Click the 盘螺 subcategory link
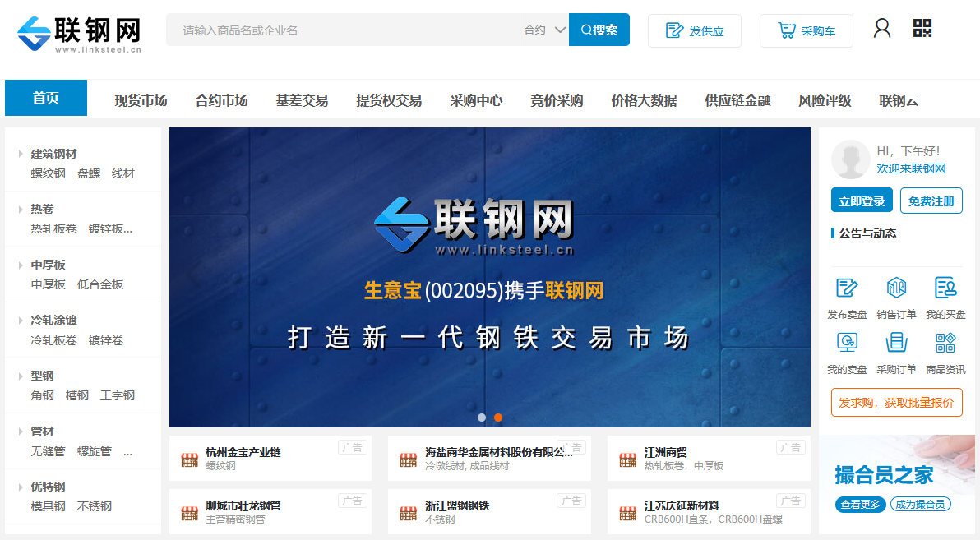 (89, 173)
